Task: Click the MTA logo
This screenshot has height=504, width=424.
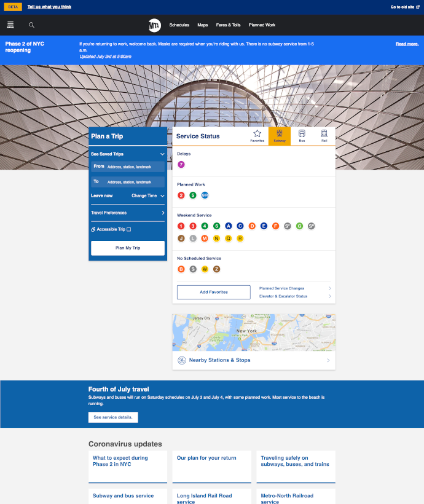Action: pyautogui.click(x=154, y=25)
